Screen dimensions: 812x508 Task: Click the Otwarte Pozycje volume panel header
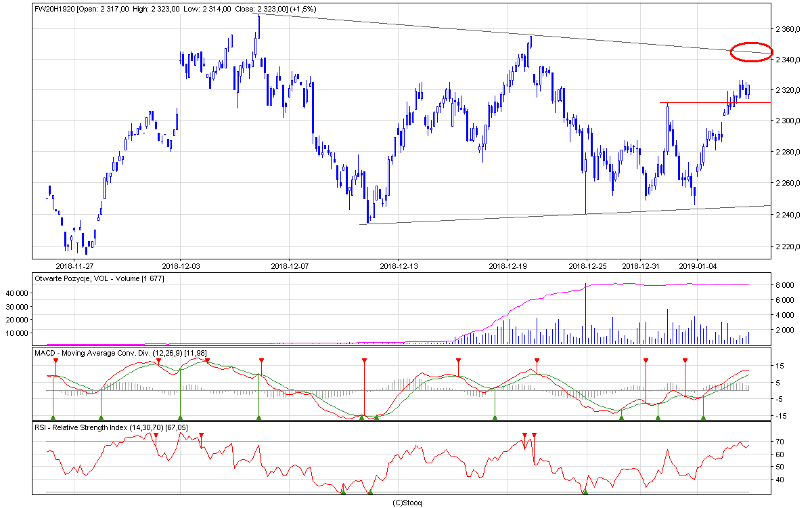tap(99, 278)
